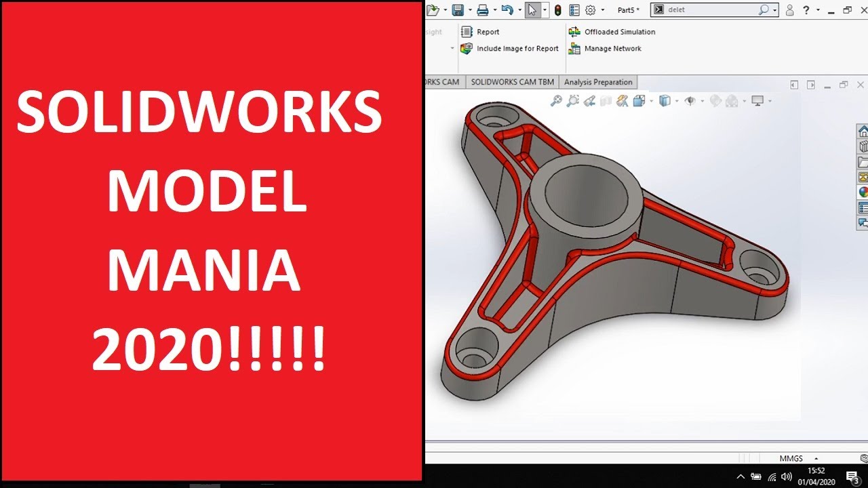Viewport: 868px width, 488px height.
Task: Click the Print icon
Action: click(483, 9)
